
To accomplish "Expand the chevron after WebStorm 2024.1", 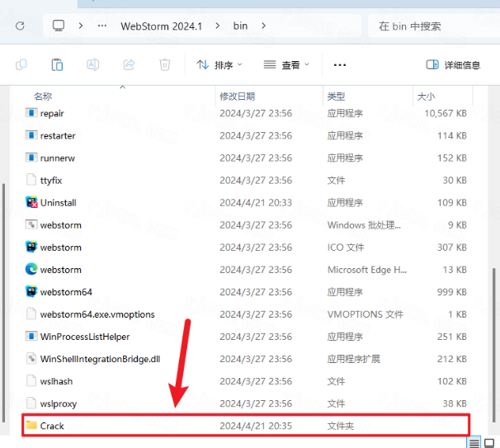I will pos(218,26).
